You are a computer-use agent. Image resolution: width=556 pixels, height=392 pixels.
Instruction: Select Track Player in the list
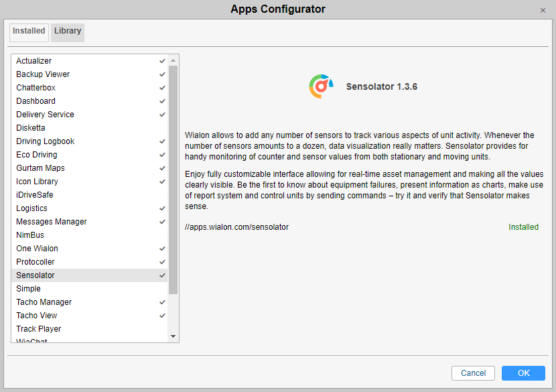pyautogui.click(x=39, y=329)
